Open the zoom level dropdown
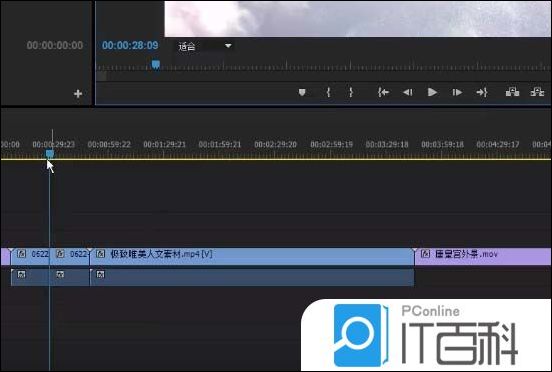 click(205, 46)
